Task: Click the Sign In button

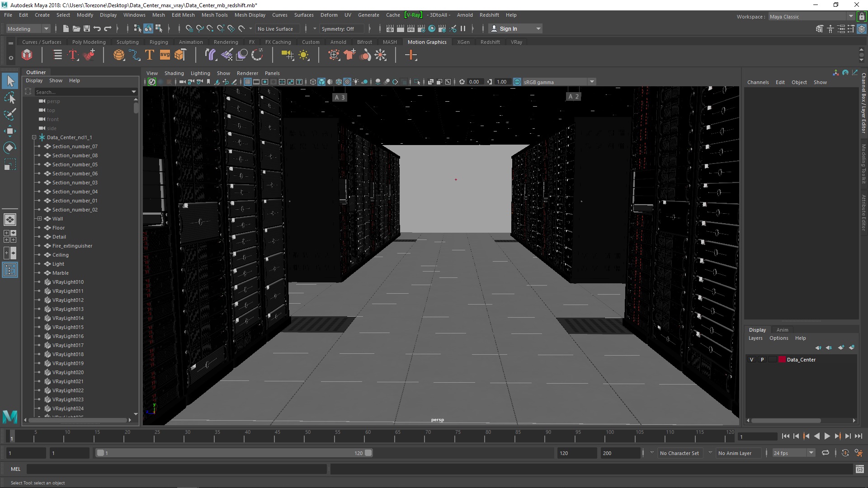Action: pyautogui.click(x=509, y=28)
